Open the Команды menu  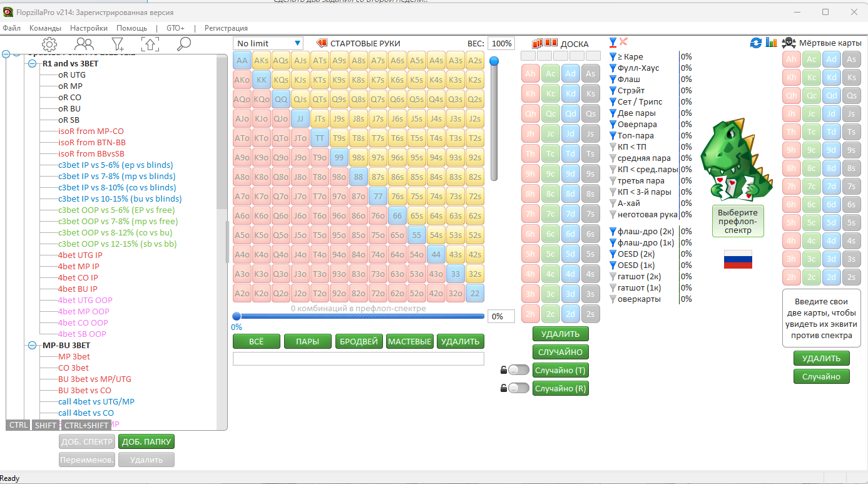pos(45,28)
